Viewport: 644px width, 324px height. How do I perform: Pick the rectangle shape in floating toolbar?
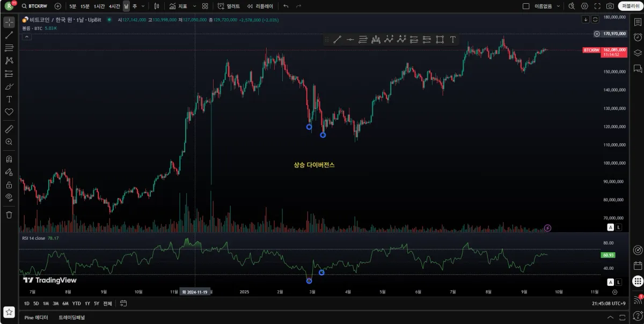pos(440,39)
